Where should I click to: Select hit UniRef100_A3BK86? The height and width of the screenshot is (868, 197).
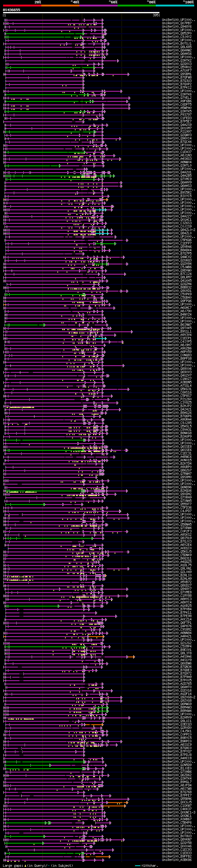pos(177,860)
